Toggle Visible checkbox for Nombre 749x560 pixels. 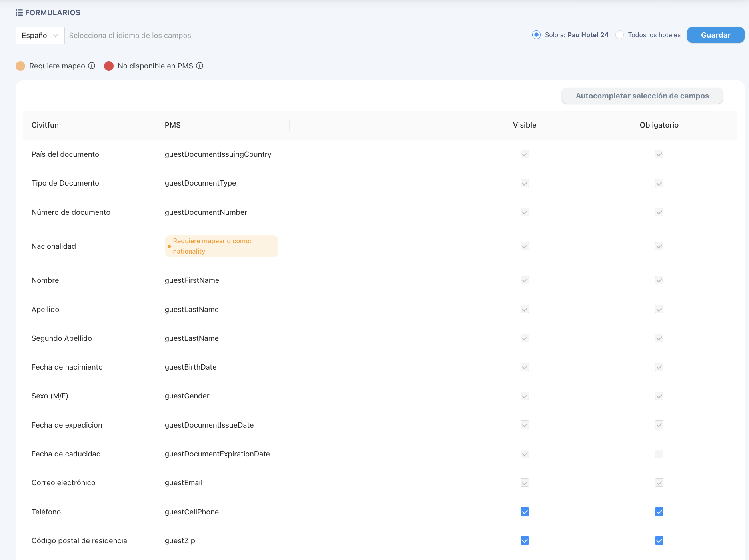click(x=525, y=280)
